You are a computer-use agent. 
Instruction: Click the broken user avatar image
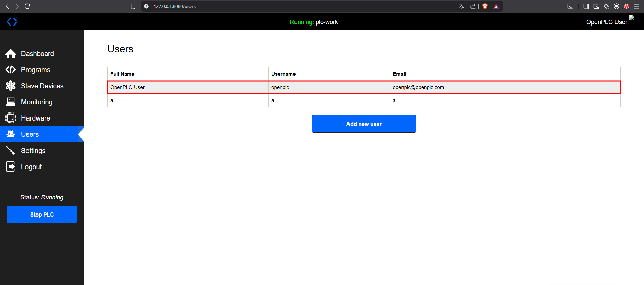(632, 18)
